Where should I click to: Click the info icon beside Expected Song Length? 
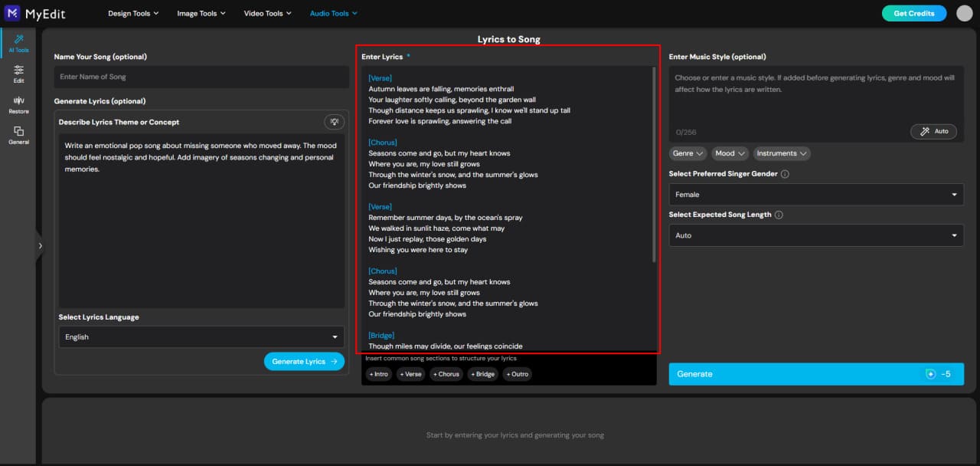point(778,215)
